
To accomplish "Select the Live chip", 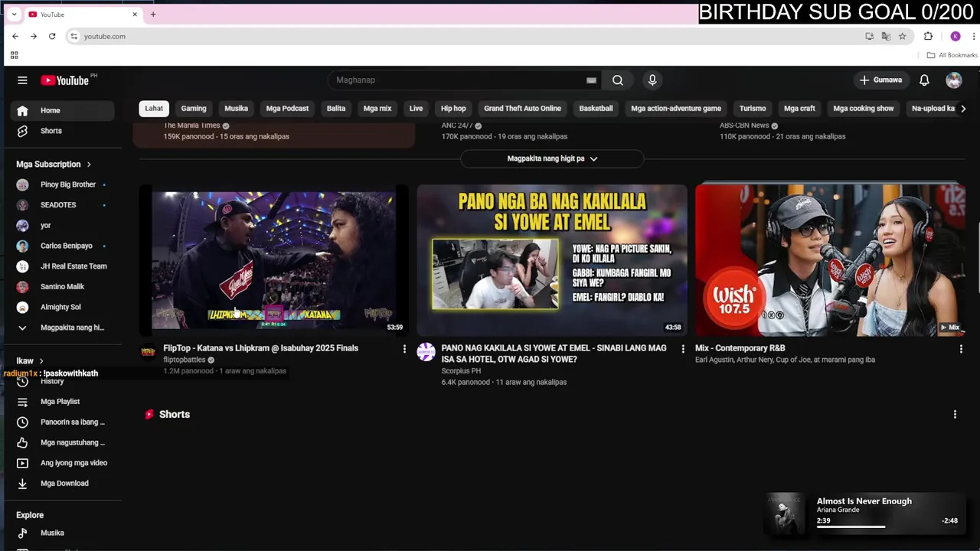I will tap(416, 109).
